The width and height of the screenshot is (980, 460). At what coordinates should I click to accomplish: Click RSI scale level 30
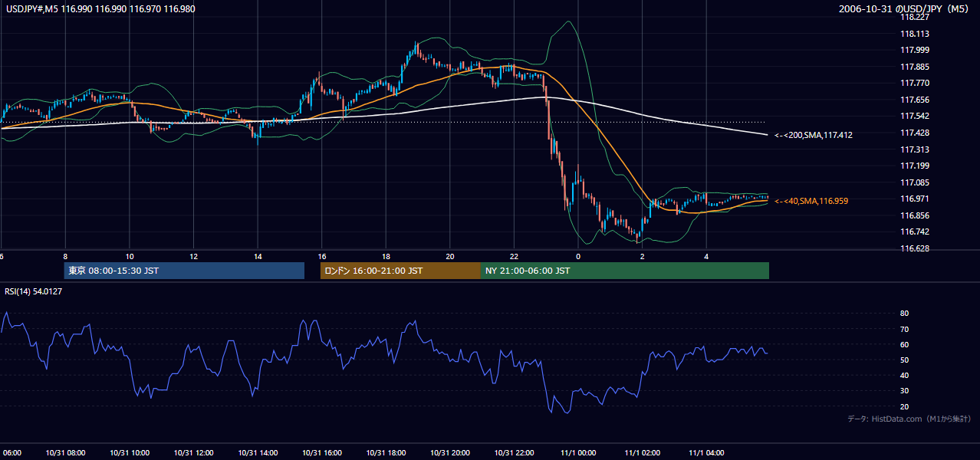(905, 390)
